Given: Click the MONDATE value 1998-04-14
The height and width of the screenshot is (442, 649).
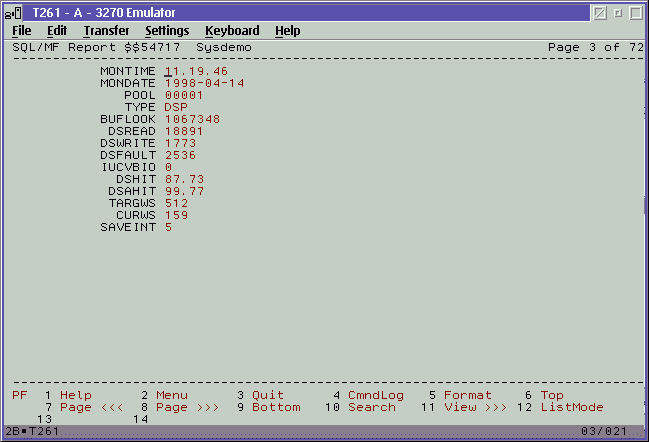Looking at the screenshot, I should [x=204, y=83].
